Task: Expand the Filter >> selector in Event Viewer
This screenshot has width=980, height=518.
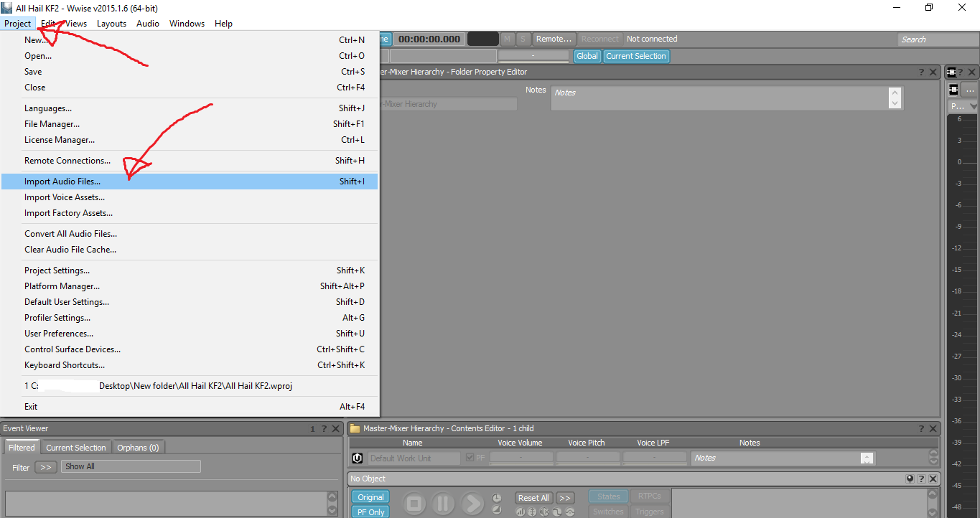Action: (x=45, y=467)
